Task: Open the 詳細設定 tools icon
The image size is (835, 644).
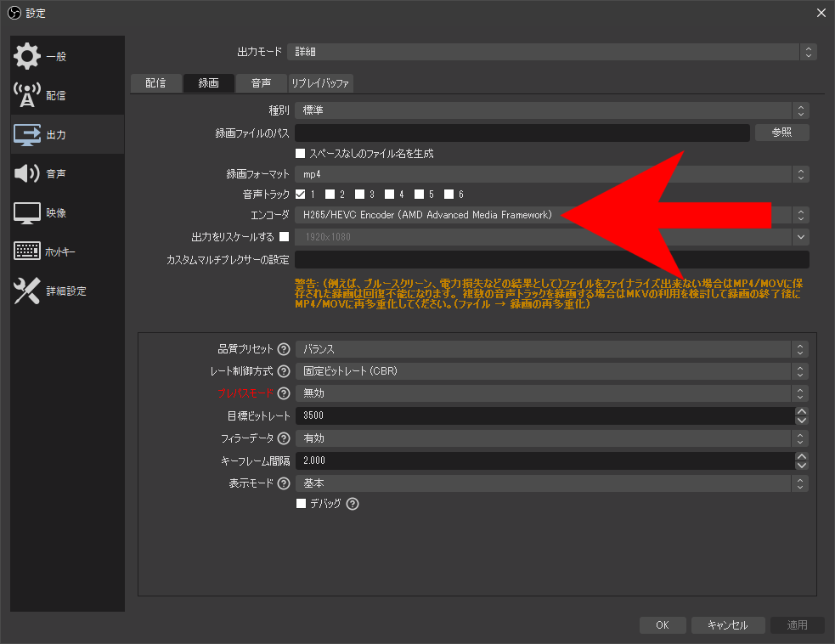Action: point(26,291)
